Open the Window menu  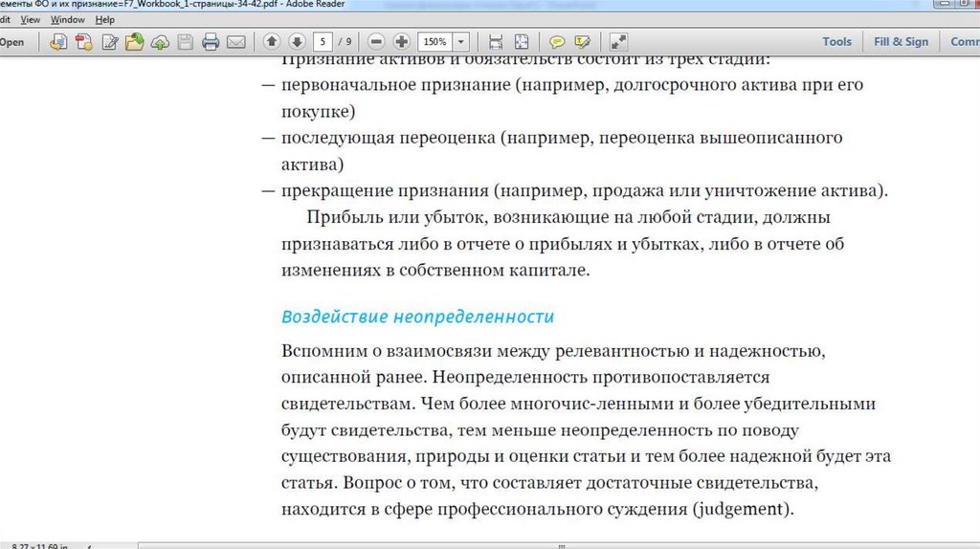click(x=68, y=19)
